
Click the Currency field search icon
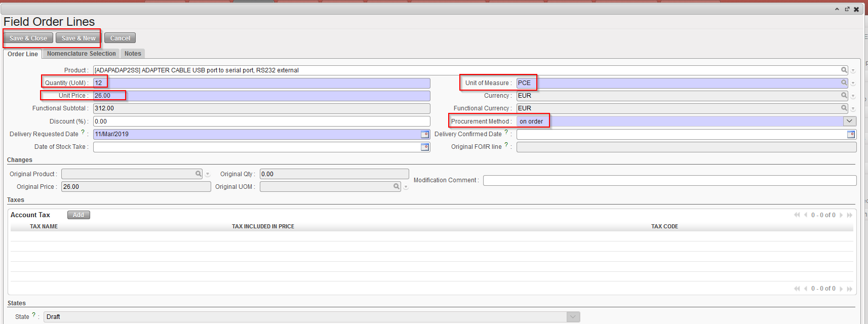pyautogui.click(x=844, y=96)
